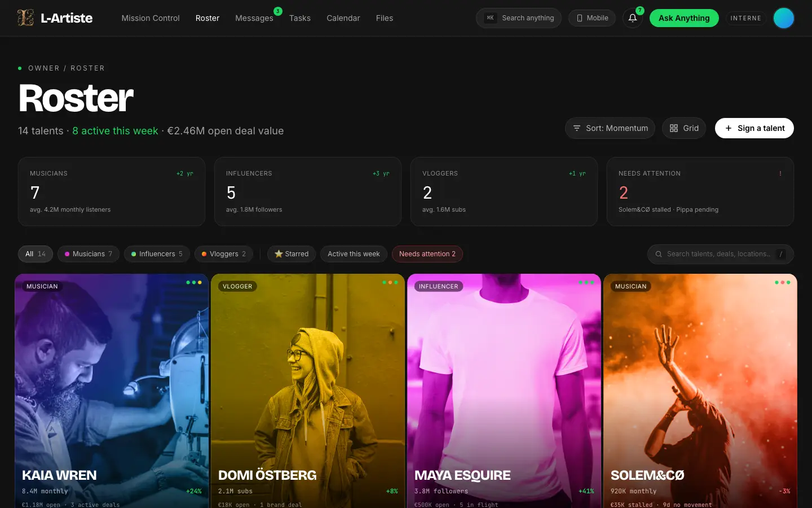Image resolution: width=812 pixels, height=508 pixels.
Task: Open the Files nav item
Action: click(x=385, y=18)
